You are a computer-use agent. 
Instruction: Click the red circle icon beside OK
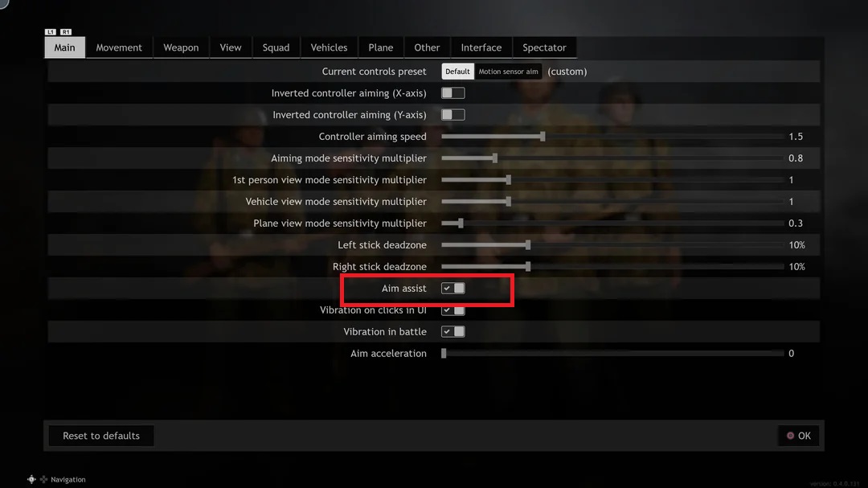point(790,436)
